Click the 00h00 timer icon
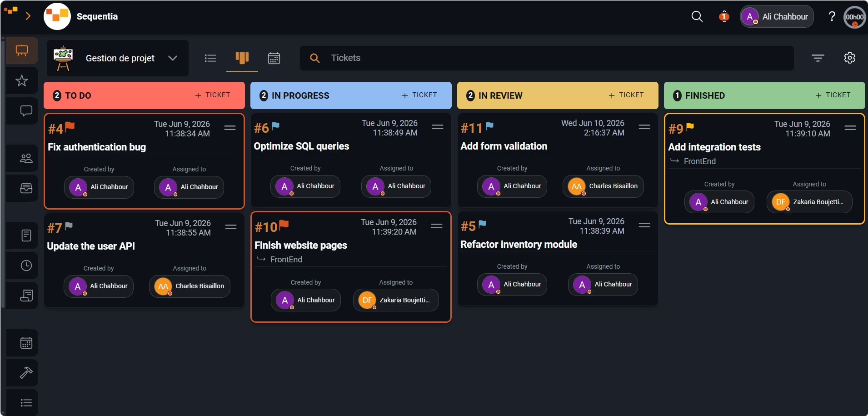Screen dimensions: 868x416 tap(854, 17)
